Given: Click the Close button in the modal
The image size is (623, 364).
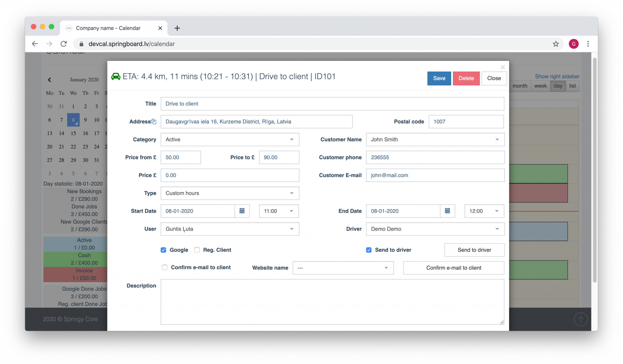Looking at the screenshot, I should click(x=494, y=78).
